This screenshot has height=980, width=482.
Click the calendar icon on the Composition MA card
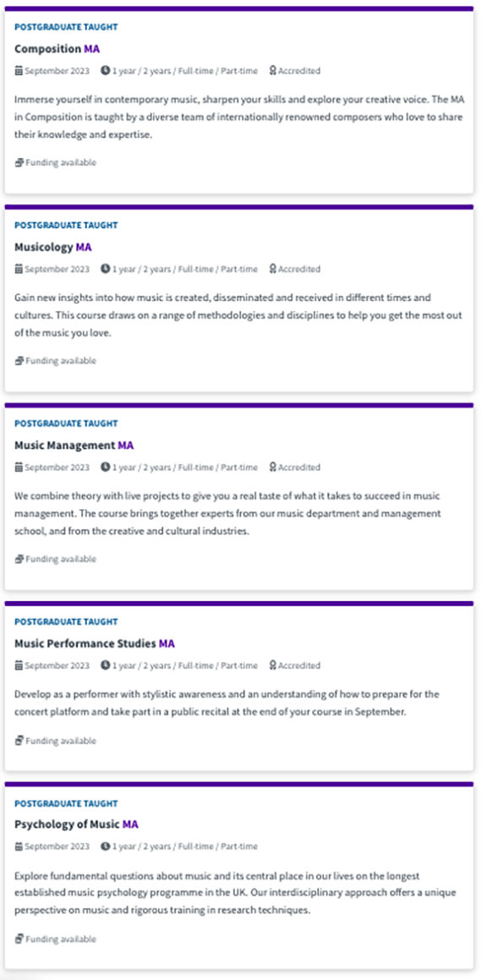click(19, 71)
